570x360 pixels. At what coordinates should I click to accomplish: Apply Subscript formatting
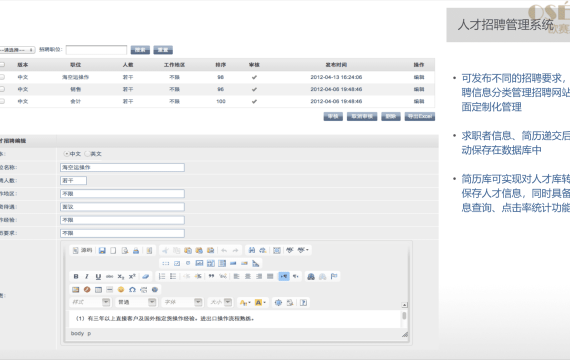pyautogui.click(x=121, y=276)
